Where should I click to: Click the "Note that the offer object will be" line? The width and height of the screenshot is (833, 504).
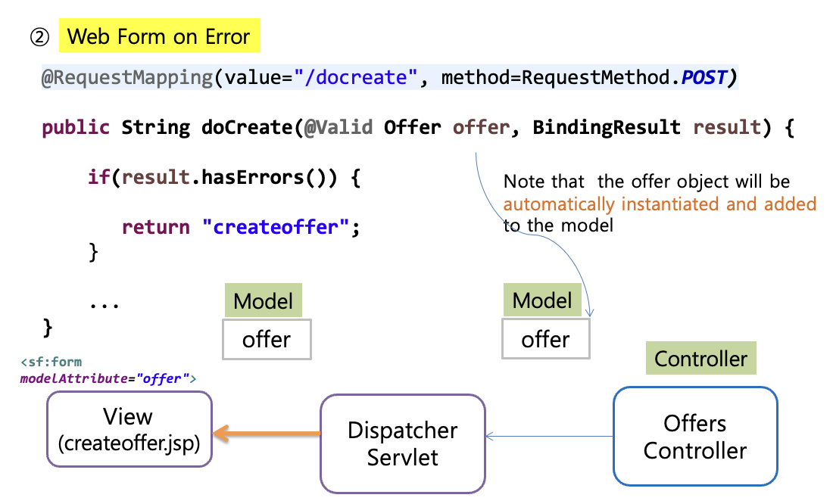tap(647, 182)
